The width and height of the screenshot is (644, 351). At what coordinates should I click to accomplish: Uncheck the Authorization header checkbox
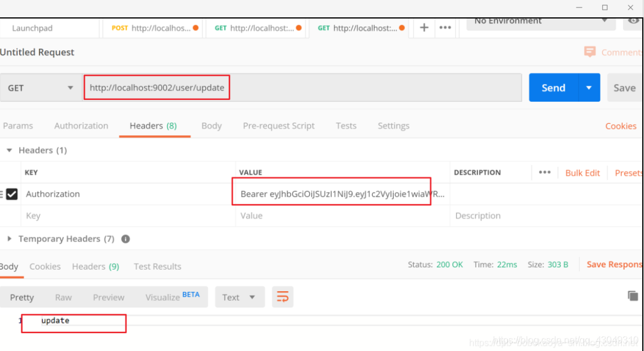coord(12,194)
